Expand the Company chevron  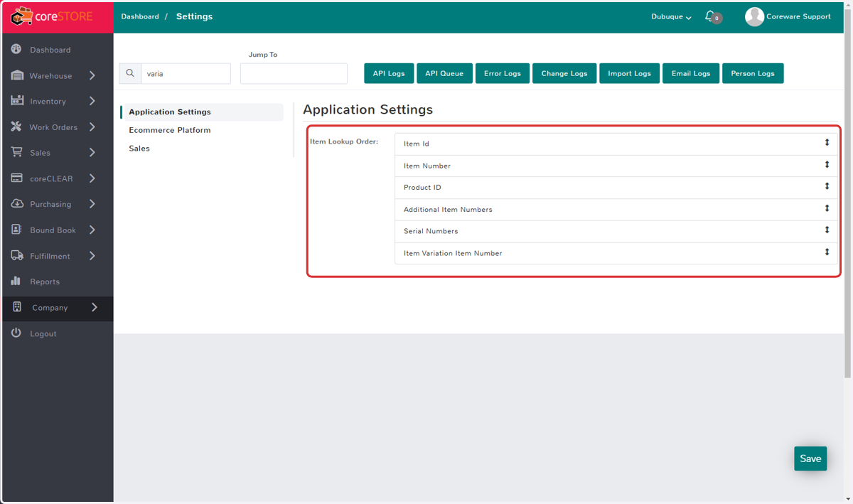click(x=95, y=307)
